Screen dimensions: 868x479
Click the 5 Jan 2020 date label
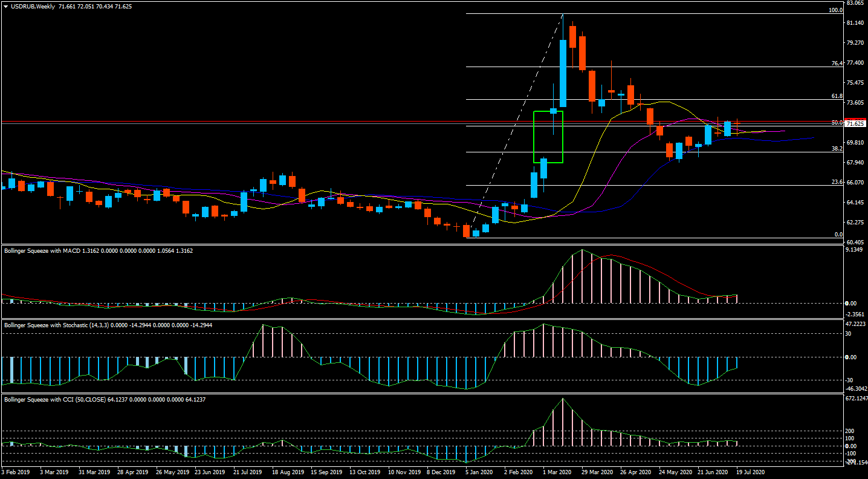479,471
